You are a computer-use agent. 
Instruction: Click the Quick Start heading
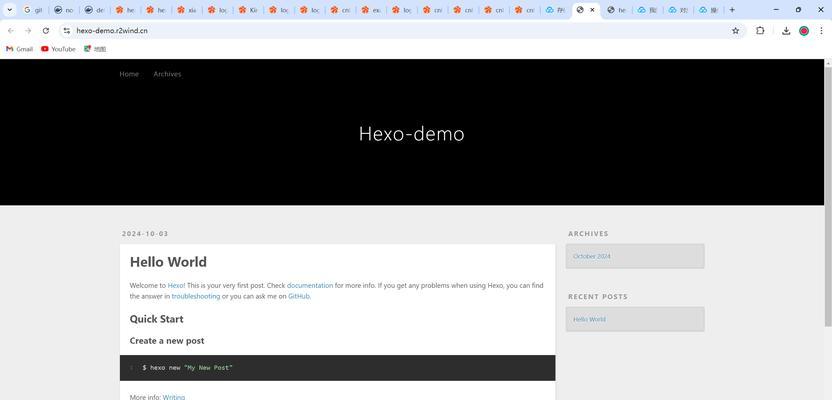[157, 319]
